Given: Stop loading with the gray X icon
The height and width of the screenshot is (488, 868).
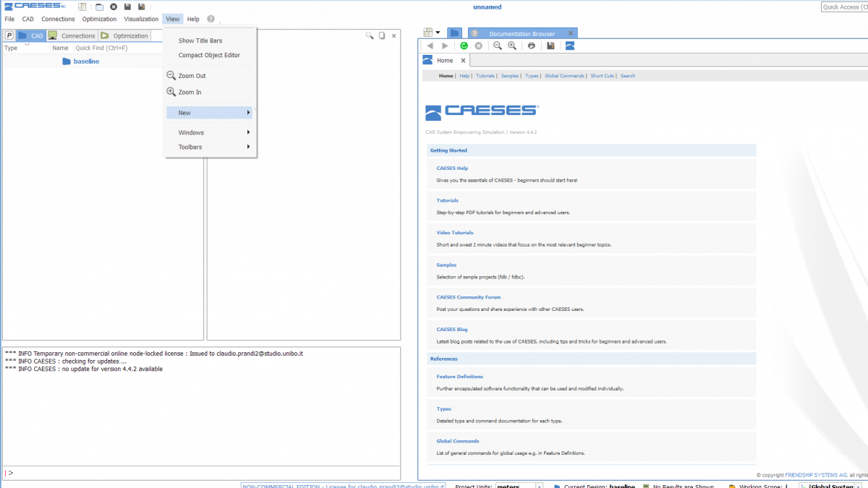Looking at the screenshot, I should click(478, 46).
